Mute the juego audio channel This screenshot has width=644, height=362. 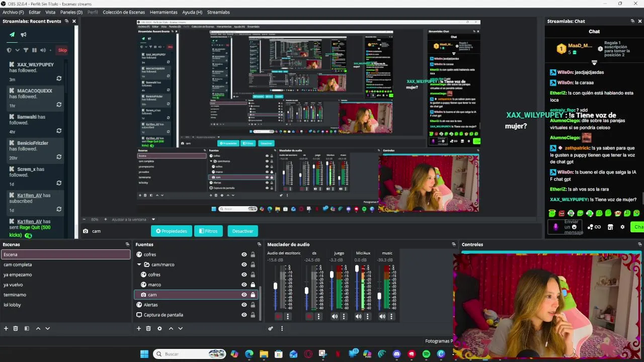point(335,316)
